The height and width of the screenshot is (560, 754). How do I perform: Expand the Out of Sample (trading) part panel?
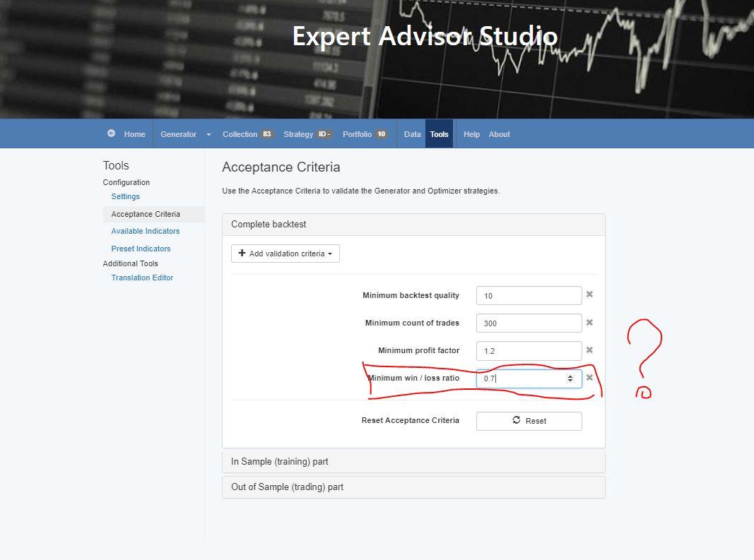[x=413, y=487]
